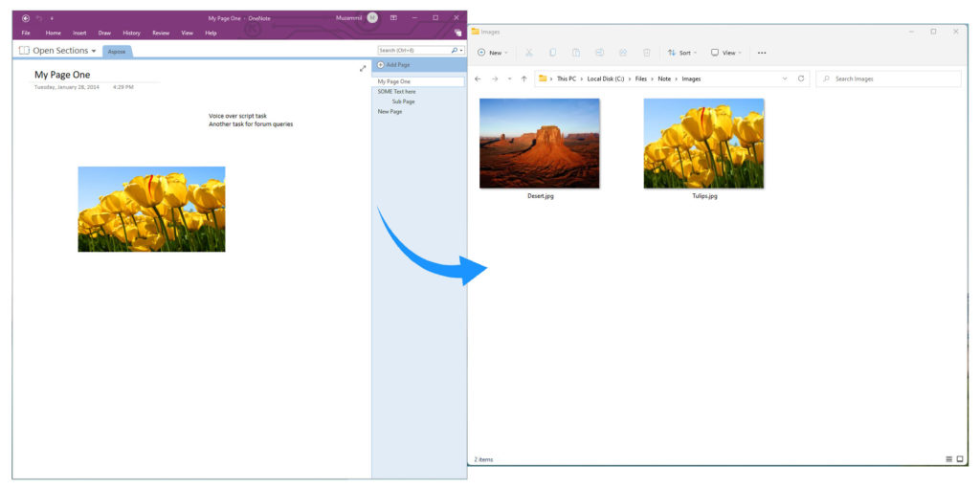The height and width of the screenshot is (490, 980).
Task: Toggle the ribbon display options button
Action: click(x=393, y=17)
